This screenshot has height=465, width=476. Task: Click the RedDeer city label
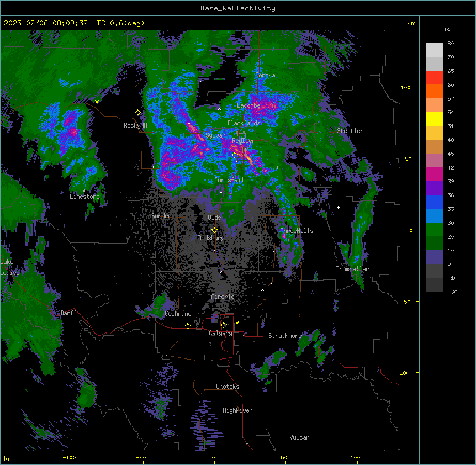click(244, 141)
